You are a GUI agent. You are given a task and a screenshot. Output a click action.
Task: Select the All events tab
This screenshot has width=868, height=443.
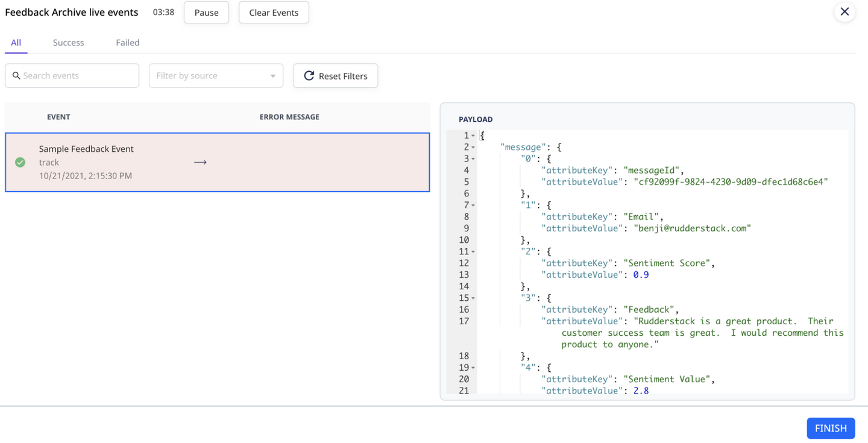tap(16, 42)
